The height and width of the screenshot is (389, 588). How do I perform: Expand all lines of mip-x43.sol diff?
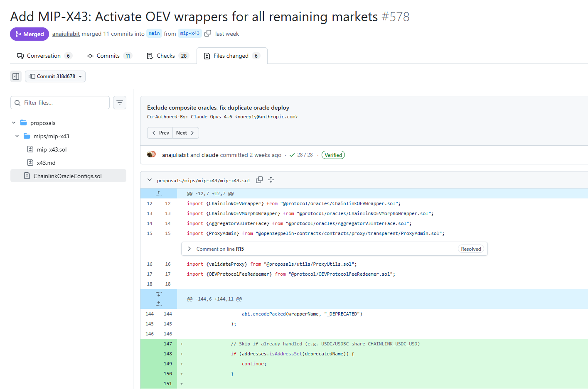click(x=271, y=180)
